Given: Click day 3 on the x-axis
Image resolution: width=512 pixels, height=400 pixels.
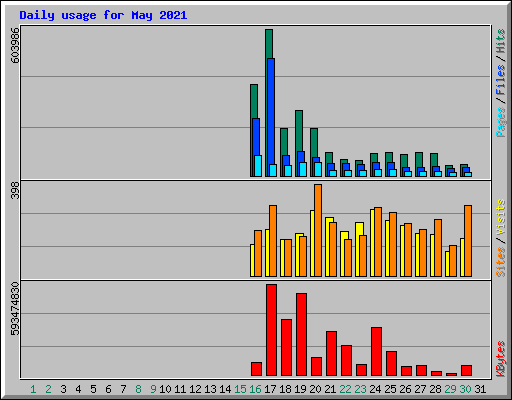Looking at the screenshot, I should pos(63,389).
